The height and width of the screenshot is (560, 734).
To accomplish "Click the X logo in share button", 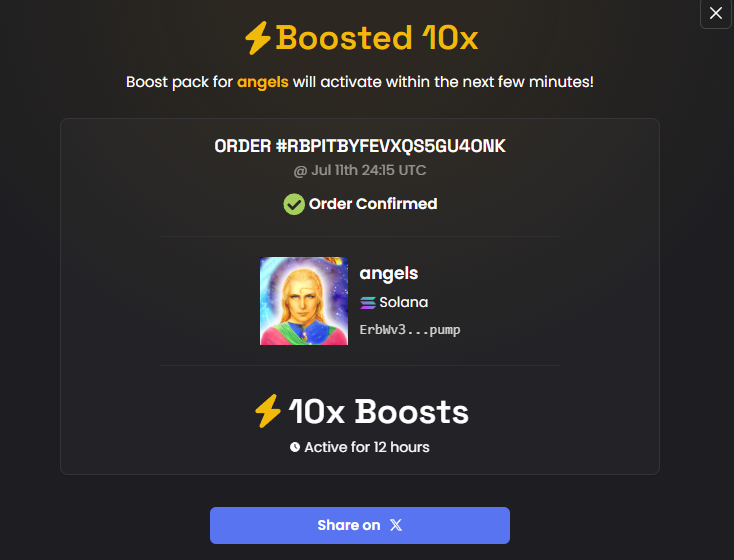I will tap(396, 525).
